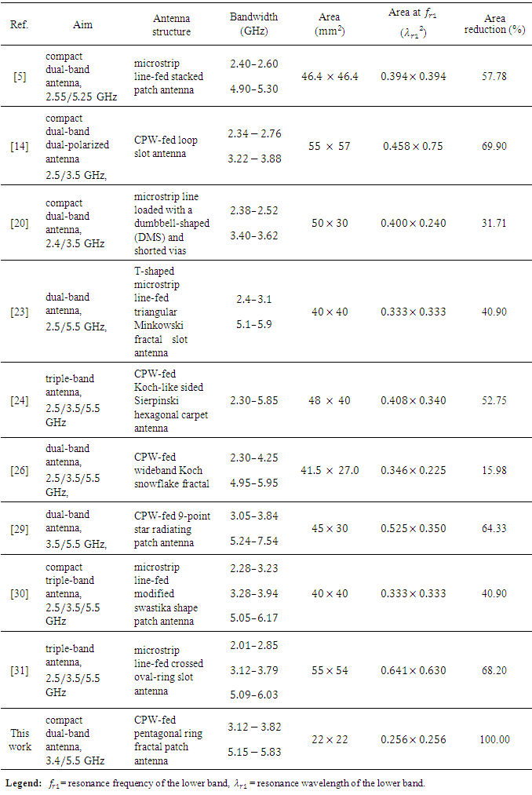Click the 100.00 area reduction value
Image resolution: width=532 pixels, height=795 pixels.
(x=494, y=739)
